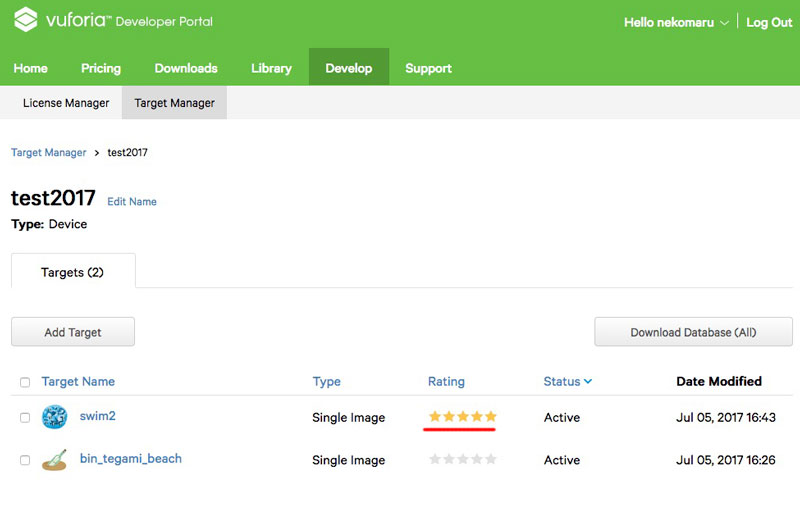Screen dimensions: 800x505
Task: Click the Vuforia logo icon
Action: click(26, 19)
